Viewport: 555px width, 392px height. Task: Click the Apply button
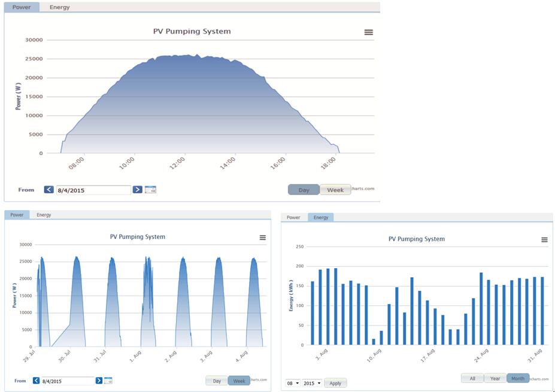(x=335, y=383)
